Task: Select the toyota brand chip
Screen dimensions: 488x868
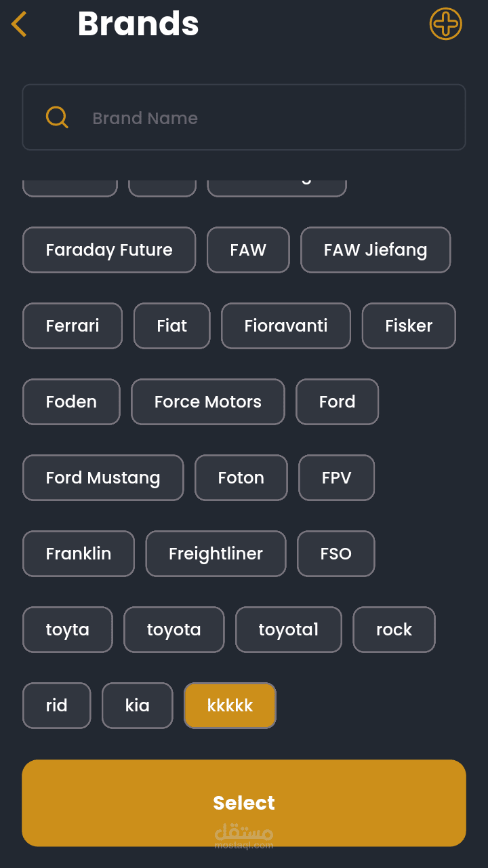Action: tap(174, 629)
